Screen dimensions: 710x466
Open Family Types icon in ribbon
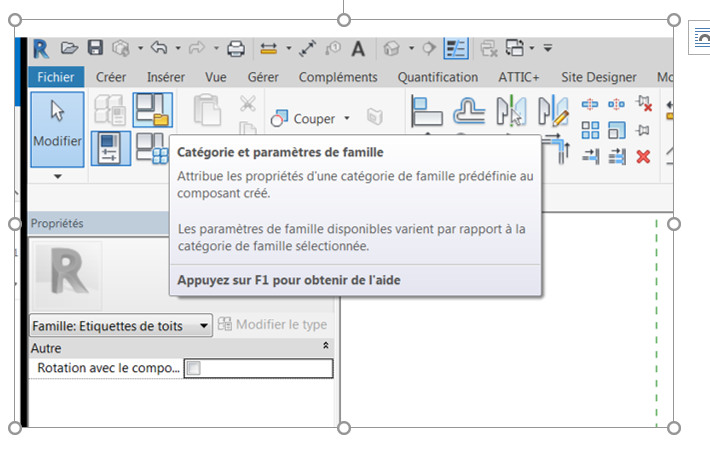click(110, 149)
